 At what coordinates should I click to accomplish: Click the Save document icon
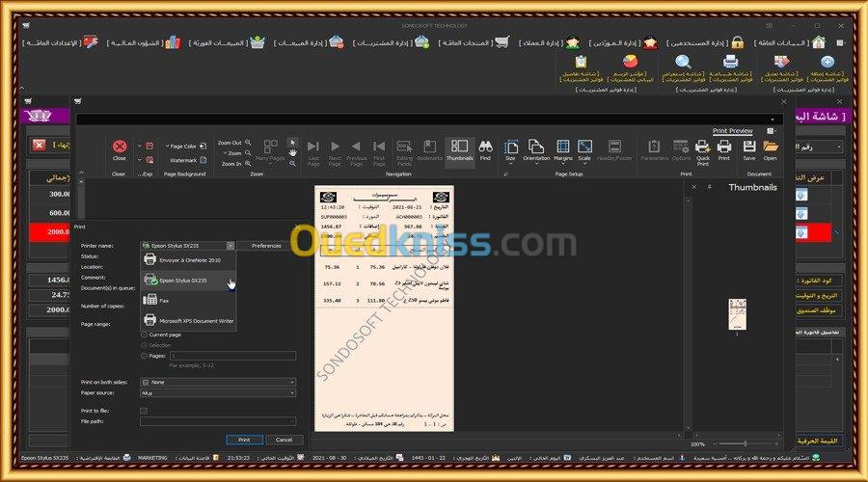[749, 147]
